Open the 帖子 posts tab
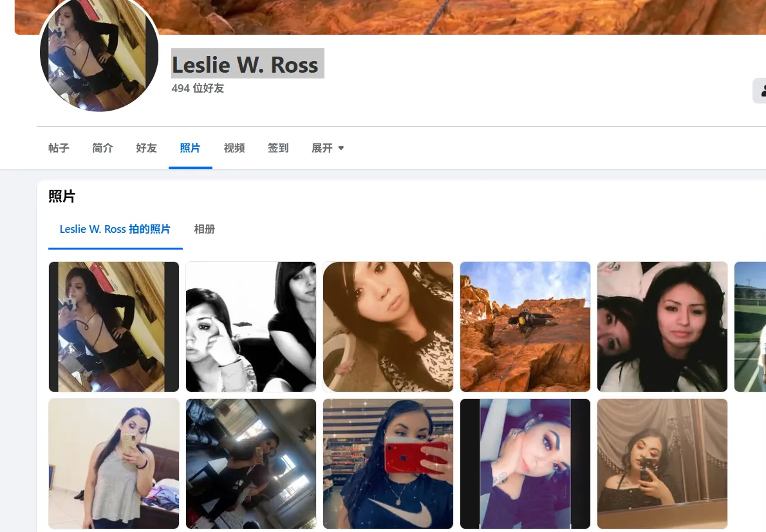 point(59,148)
